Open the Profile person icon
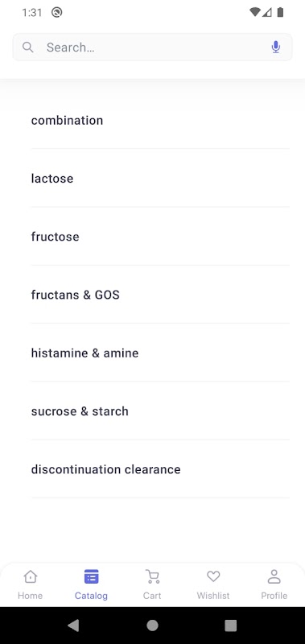 tap(274, 576)
